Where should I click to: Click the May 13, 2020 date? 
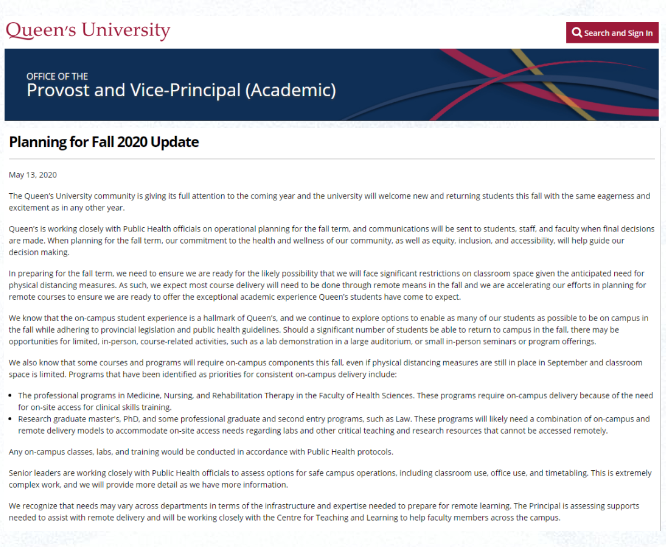[x=33, y=175]
